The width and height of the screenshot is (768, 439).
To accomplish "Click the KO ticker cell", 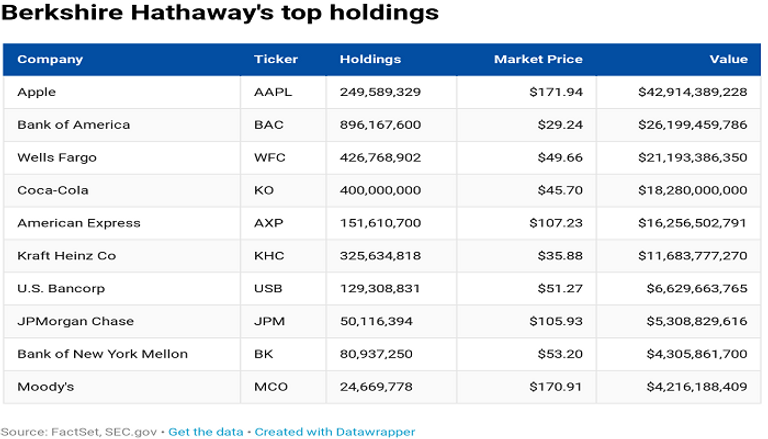I will (x=264, y=190).
